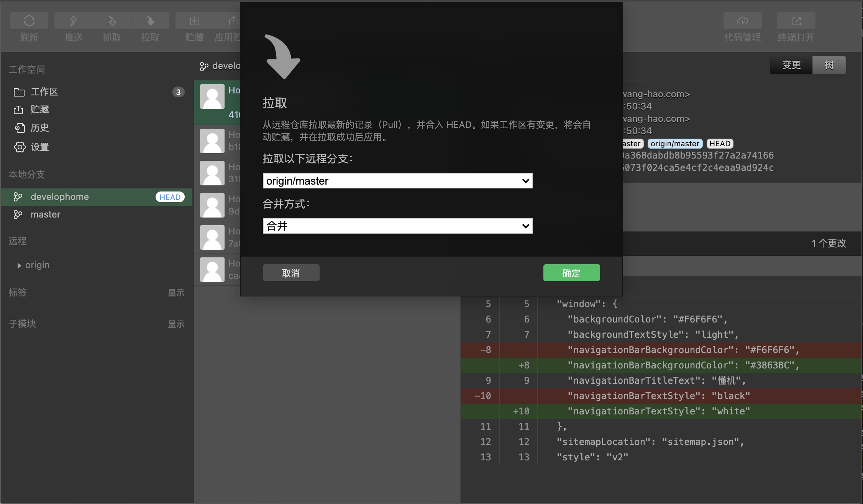The width and height of the screenshot is (863, 504).
Task: Switch to the 树 tab
Action: coord(829,65)
